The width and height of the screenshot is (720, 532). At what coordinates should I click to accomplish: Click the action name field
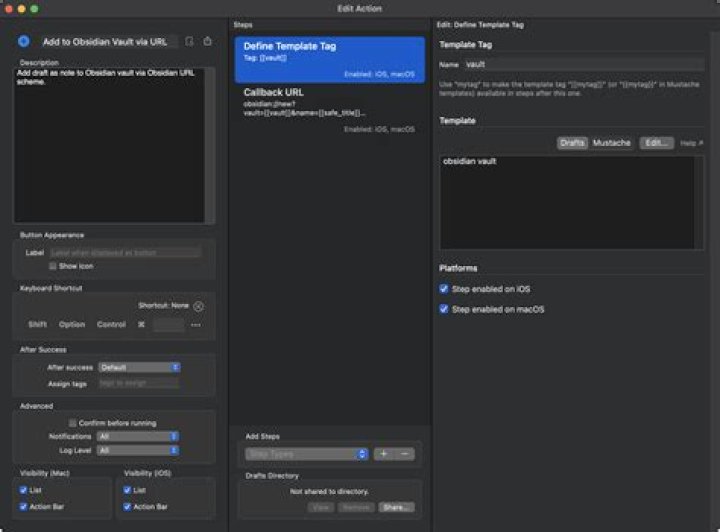109,42
